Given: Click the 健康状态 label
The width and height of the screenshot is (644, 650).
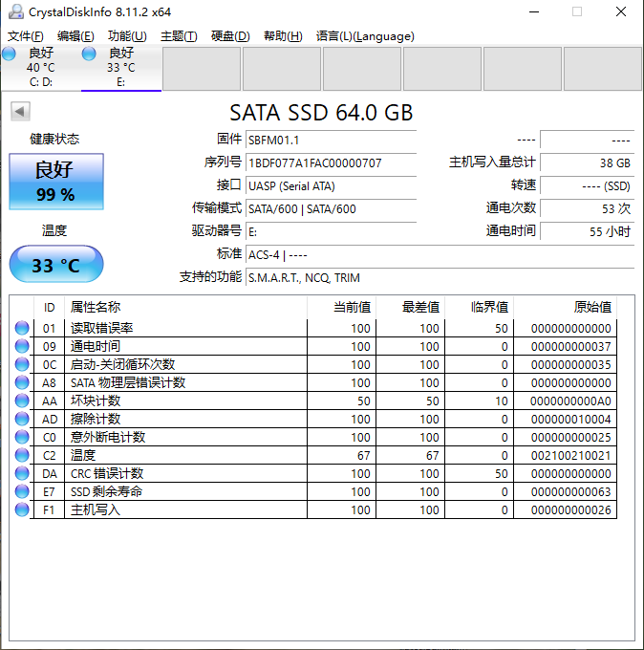Looking at the screenshot, I should 54,139.
